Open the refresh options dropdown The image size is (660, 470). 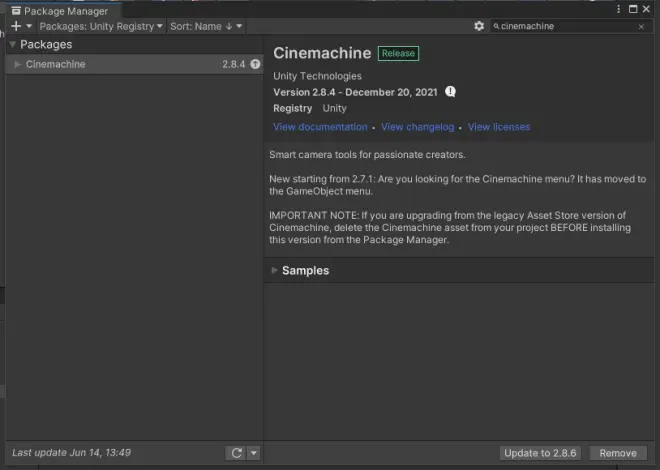[253, 453]
